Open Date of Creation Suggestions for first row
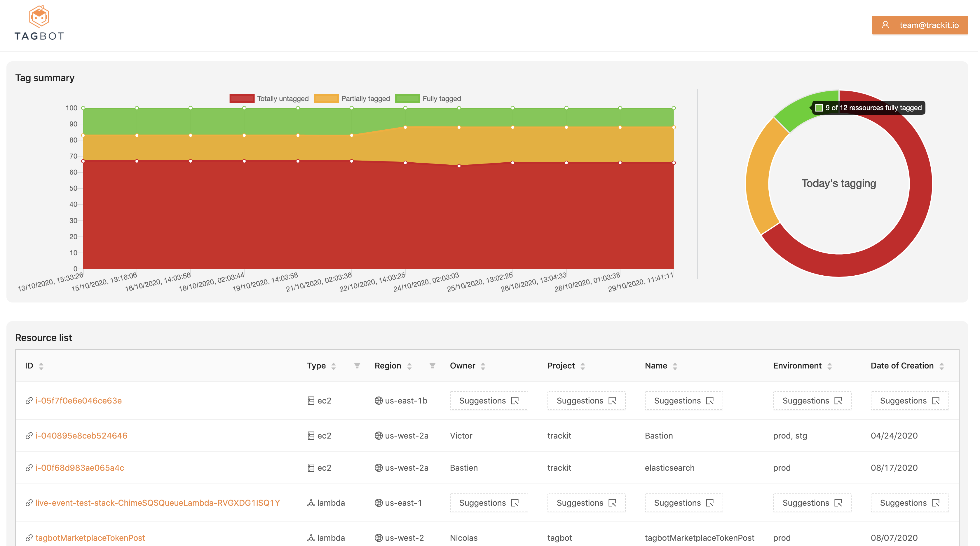The height and width of the screenshot is (546, 980). [x=909, y=401]
